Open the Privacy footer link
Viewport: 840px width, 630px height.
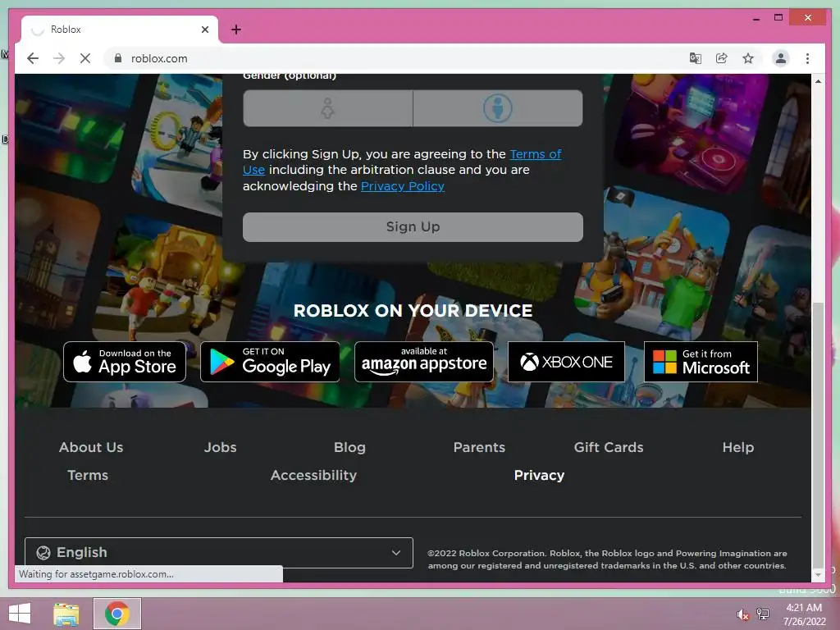539,475
